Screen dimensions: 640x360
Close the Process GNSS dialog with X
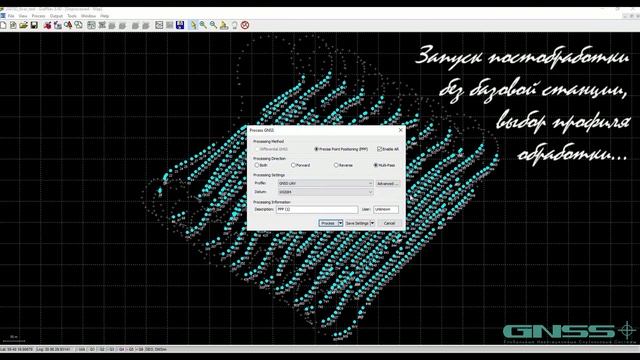click(400, 130)
